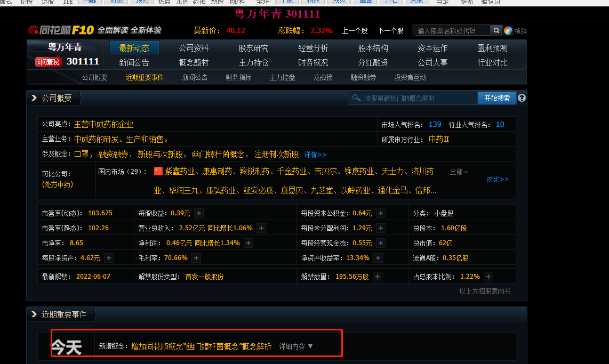Screen dimensions: 609x364
Task: Open the 增加同花顺概念 new concept link
Action: coord(201,346)
